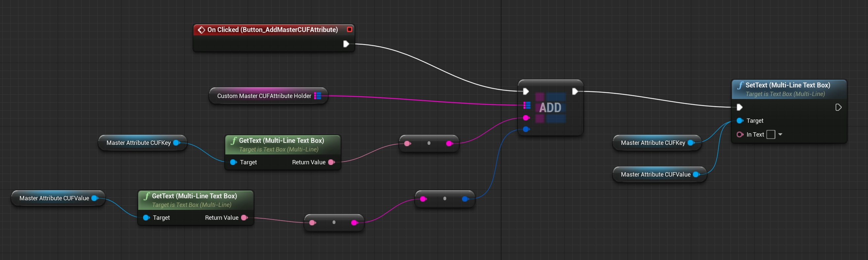Click the SetText Target pin
Screen dimensions: 868x260
click(739, 121)
